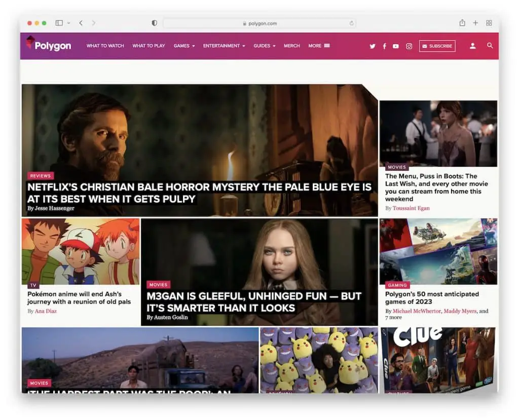This screenshot has height=420, width=519.
Task: Open Pokémon anime Ash's journey article
Action: 79,298
